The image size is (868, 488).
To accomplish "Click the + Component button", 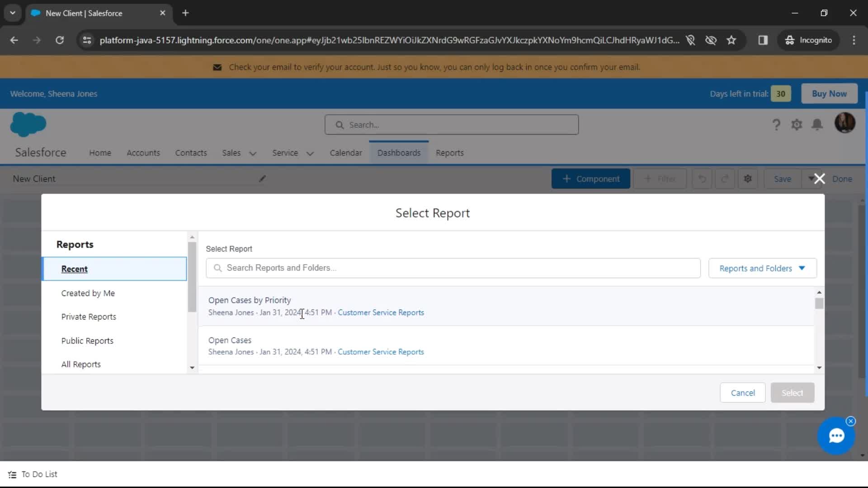I will pyautogui.click(x=590, y=179).
